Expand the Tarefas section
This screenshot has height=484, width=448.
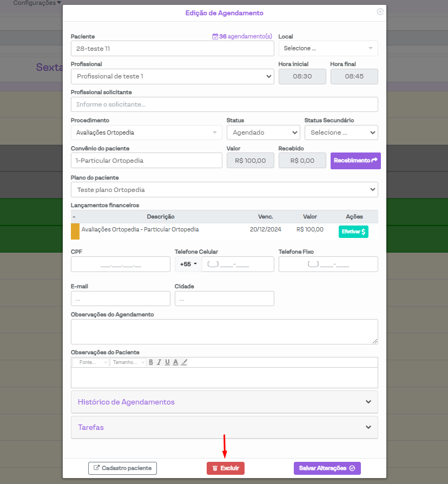tap(224, 427)
